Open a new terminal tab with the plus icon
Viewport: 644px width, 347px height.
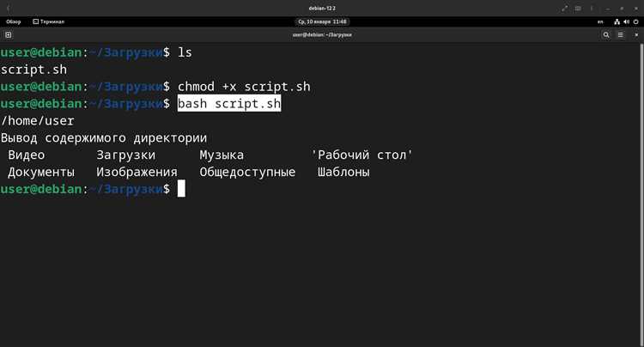click(9, 35)
